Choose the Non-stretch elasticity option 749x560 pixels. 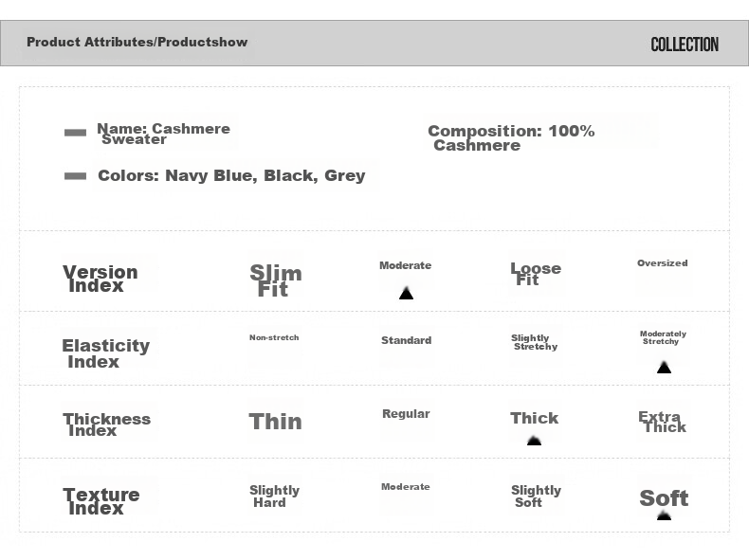[274, 337]
